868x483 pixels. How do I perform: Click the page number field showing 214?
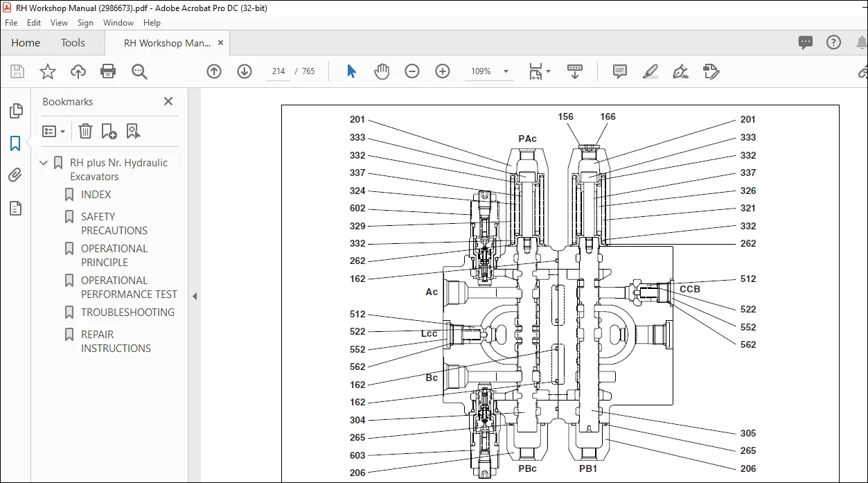pos(278,71)
